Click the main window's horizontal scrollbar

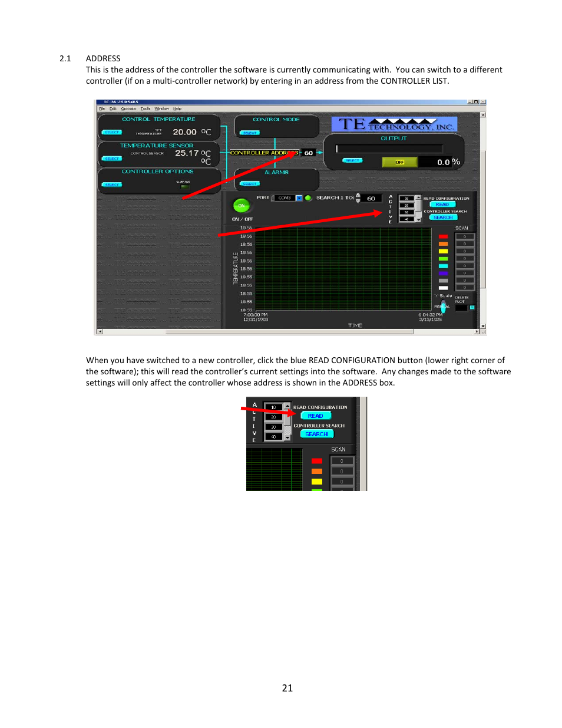point(289,331)
